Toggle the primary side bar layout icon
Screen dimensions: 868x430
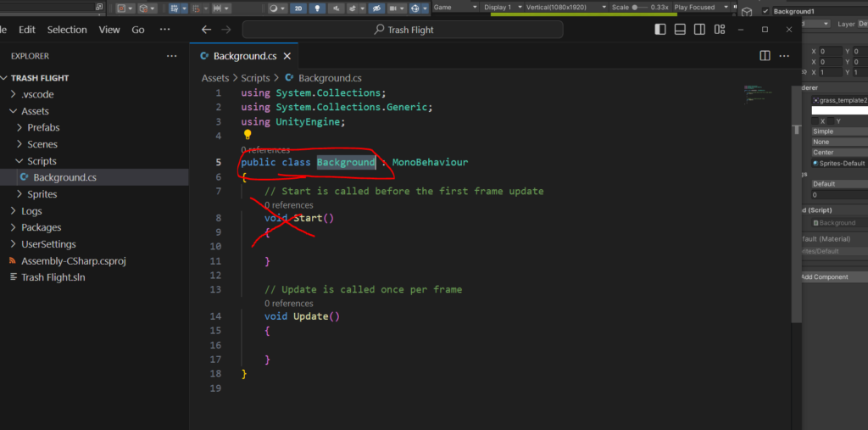pos(660,30)
